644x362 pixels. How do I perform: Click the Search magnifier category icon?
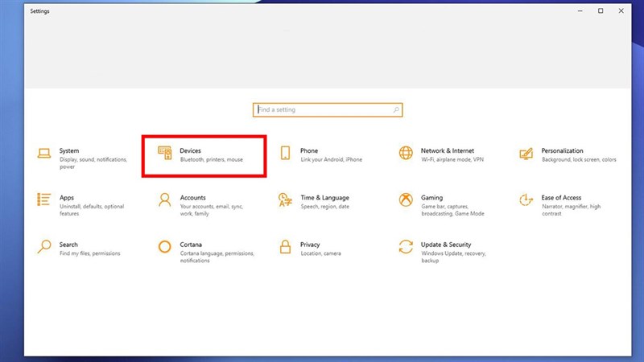(x=44, y=247)
